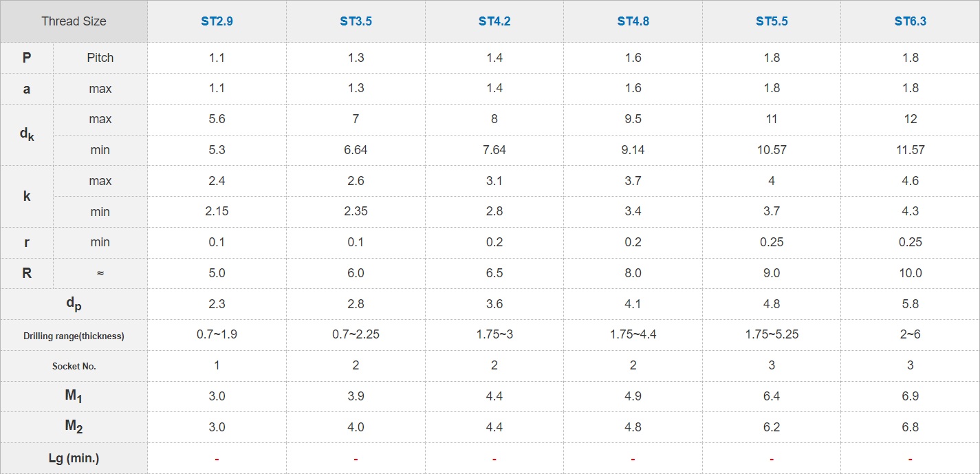The height and width of the screenshot is (474, 980).
Task: Click the 2.15 k min value
Action: pyautogui.click(x=217, y=212)
